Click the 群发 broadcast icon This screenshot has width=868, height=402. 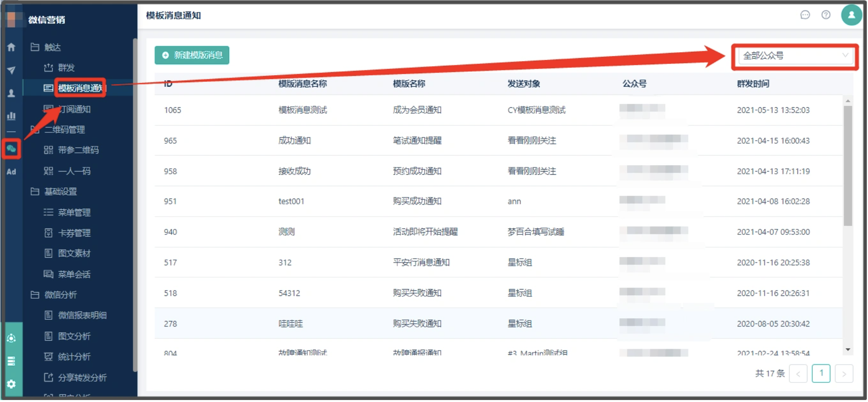[x=48, y=67]
